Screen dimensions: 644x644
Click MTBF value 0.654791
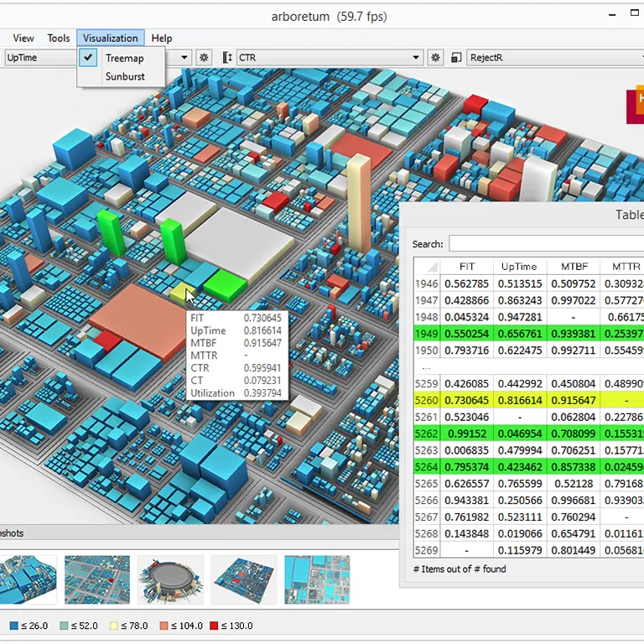[x=574, y=533]
